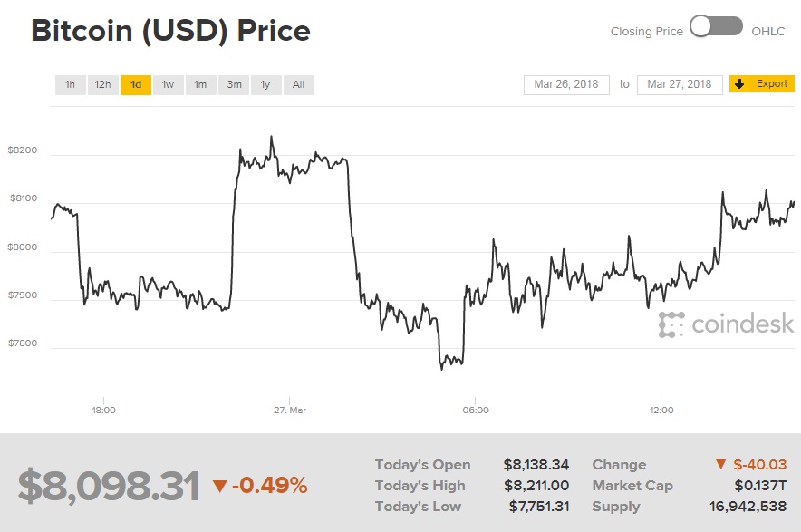Select the 12h time range

click(x=102, y=84)
